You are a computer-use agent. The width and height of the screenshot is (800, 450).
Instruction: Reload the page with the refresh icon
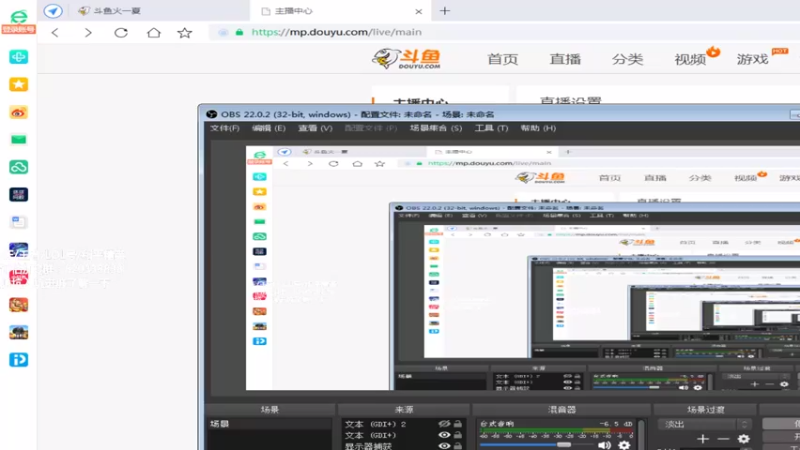(x=121, y=33)
